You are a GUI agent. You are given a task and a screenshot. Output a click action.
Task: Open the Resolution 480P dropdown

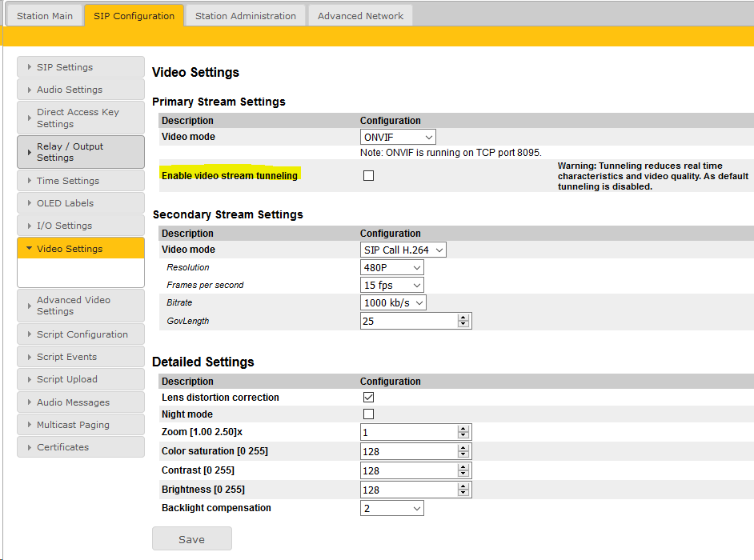(392, 267)
